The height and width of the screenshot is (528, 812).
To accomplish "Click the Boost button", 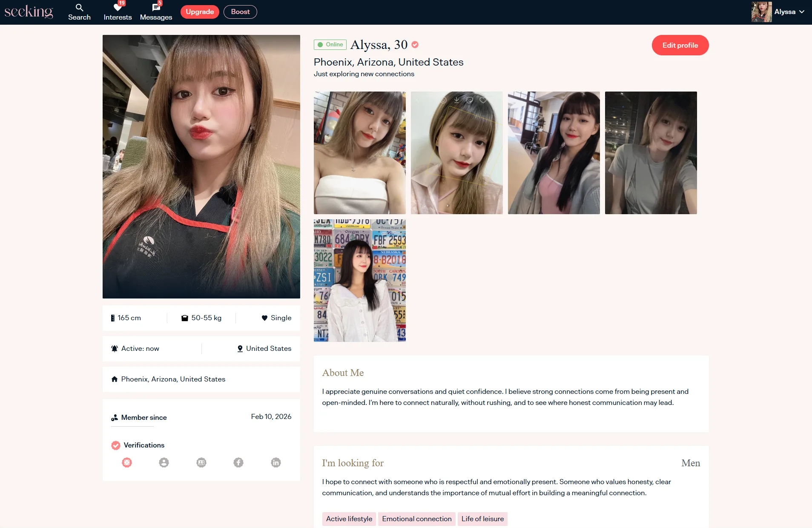I will point(240,12).
